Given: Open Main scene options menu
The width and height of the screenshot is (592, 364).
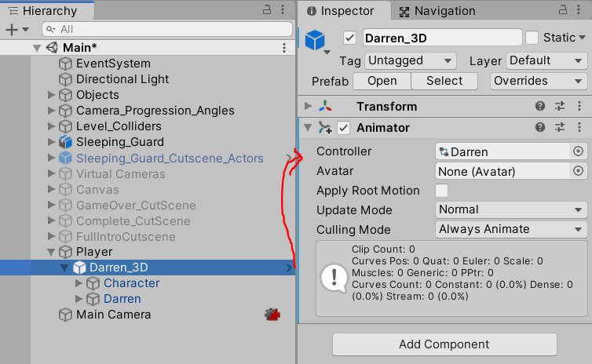Looking at the screenshot, I should pos(284,48).
